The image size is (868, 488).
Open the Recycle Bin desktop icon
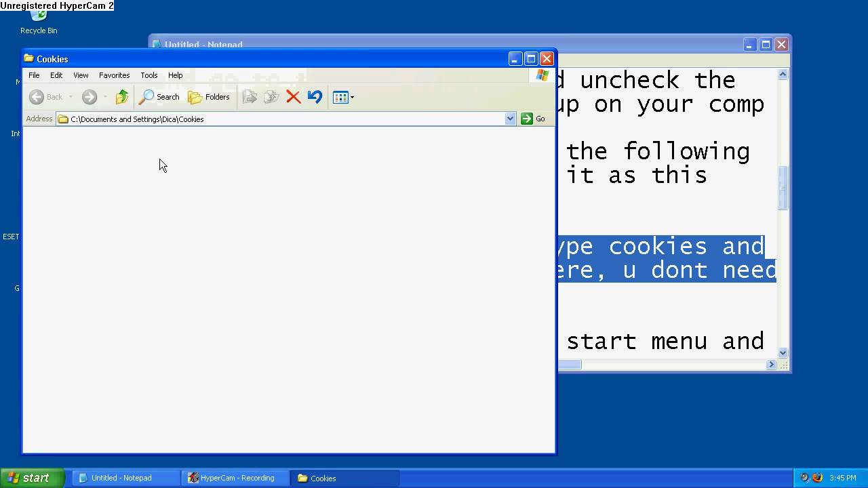click(x=39, y=22)
